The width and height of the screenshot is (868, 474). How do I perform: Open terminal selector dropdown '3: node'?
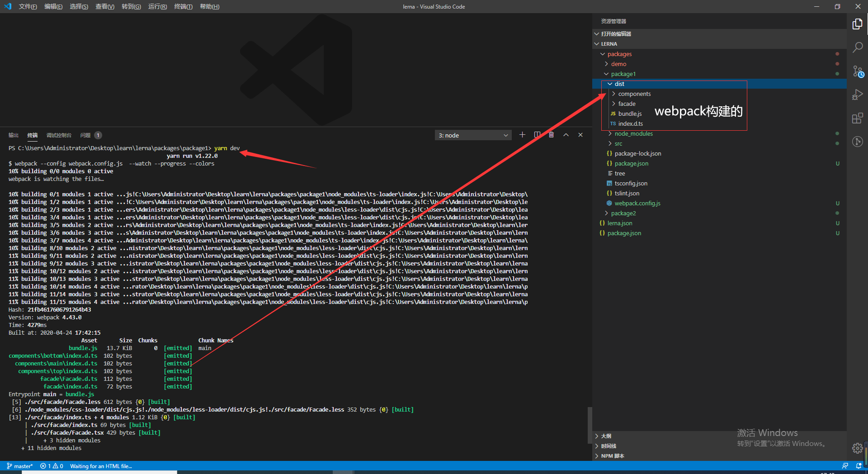[473, 135]
